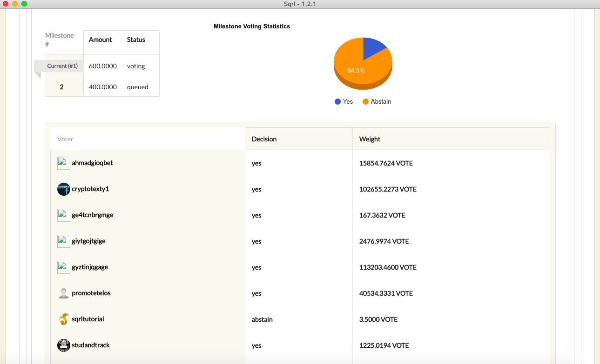Image resolution: width=600 pixels, height=364 pixels.
Task: Open voter studandtrack's name
Action: (91, 345)
